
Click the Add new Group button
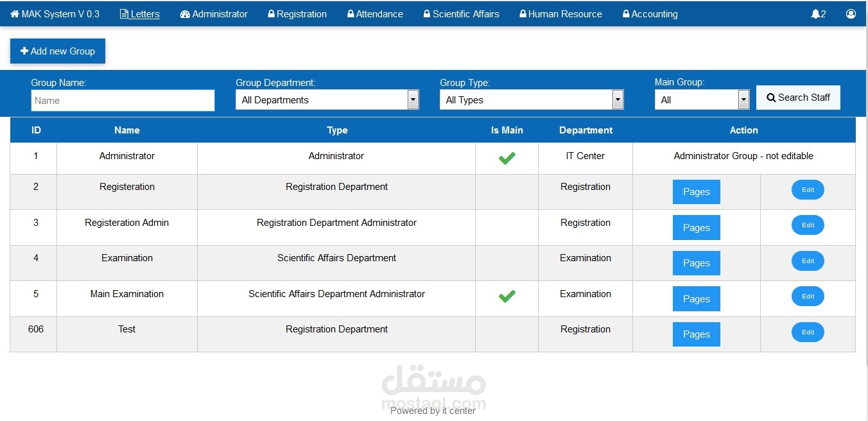(x=58, y=51)
